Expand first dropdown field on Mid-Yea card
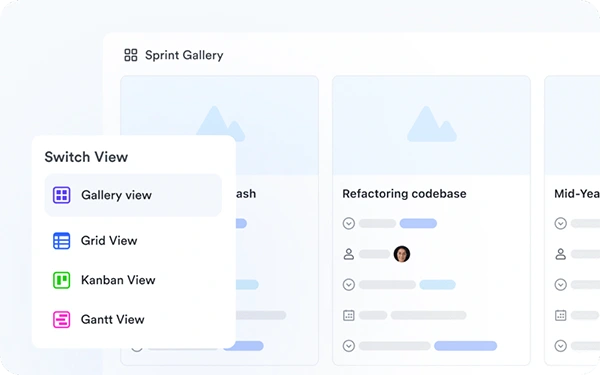 (x=561, y=223)
